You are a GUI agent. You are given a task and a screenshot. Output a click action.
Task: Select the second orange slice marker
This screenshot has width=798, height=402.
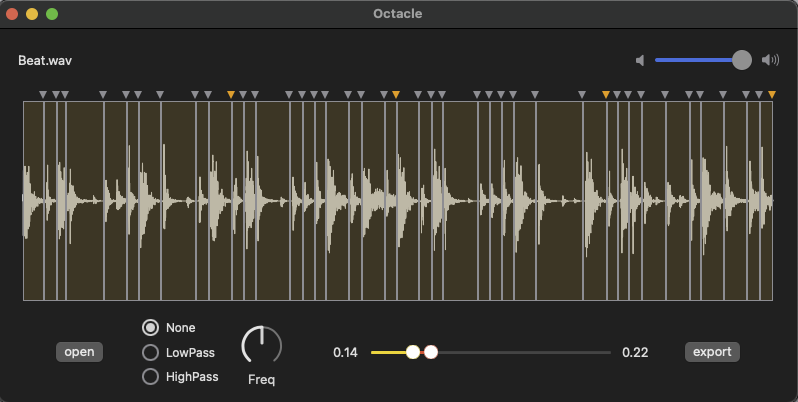click(396, 95)
